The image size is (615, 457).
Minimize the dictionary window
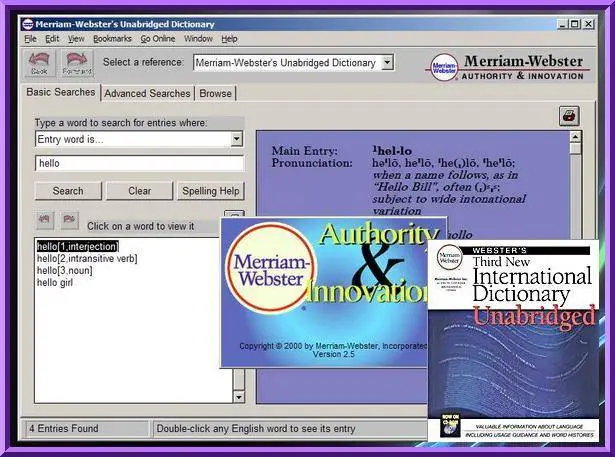(562, 24)
